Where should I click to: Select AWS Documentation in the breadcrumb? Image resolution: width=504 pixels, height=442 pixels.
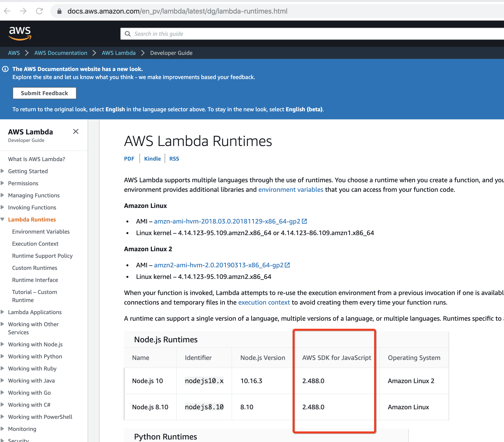click(61, 53)
